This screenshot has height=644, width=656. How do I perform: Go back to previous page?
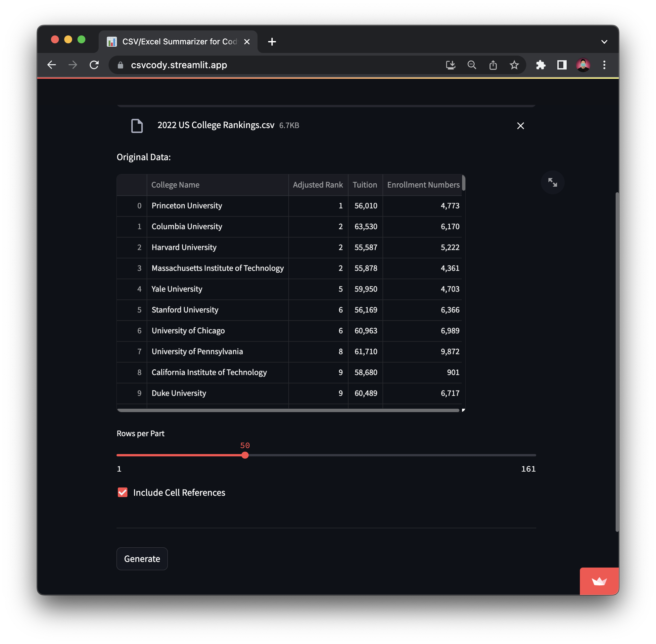(x=51, y=65)
